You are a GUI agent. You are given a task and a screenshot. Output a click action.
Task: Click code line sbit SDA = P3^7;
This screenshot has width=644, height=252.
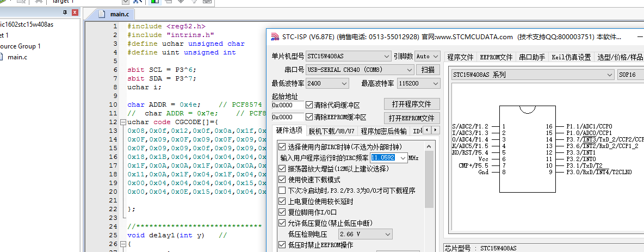[162, 78]
